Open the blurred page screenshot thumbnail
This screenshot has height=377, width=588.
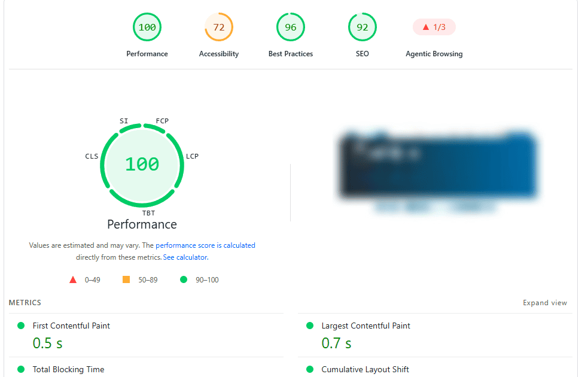point(438,171)
